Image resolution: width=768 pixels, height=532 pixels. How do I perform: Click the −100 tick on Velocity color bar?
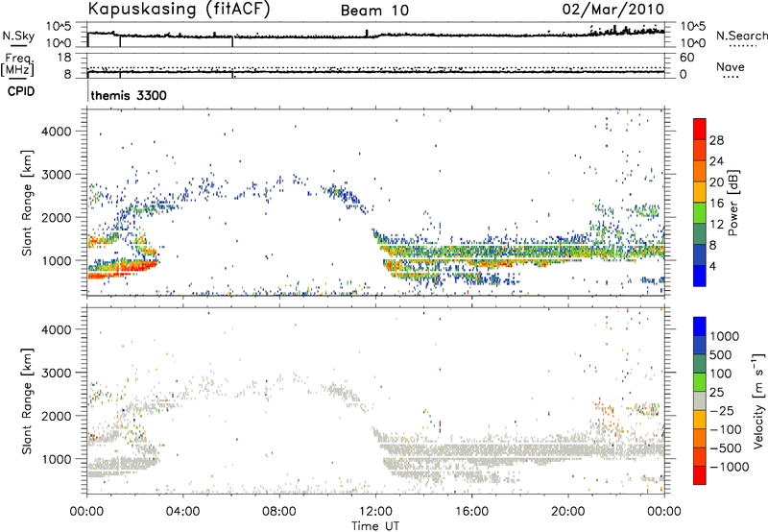tap(728, 429)
